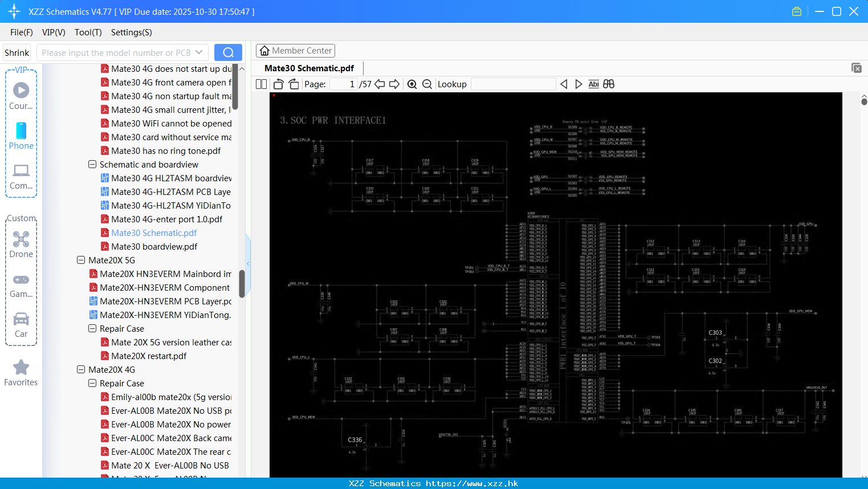Open the VIP(V) menu

point(54,32)
